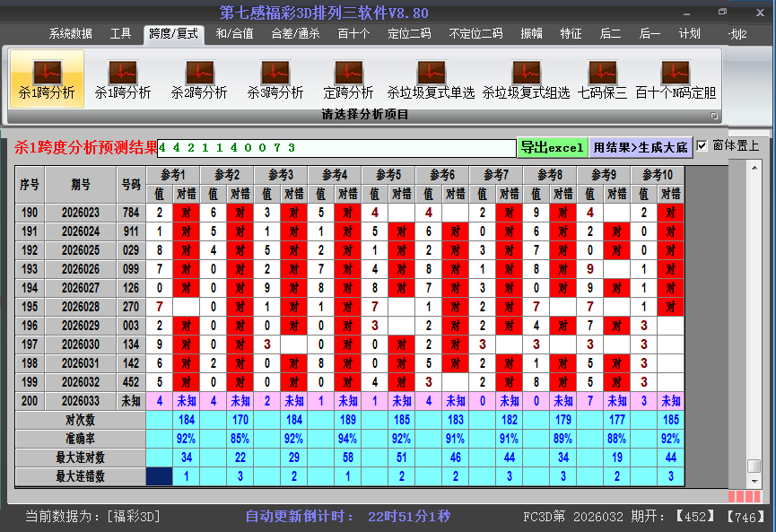
Task: Open the 杀3跨分析 analysis tool
Action: [x=275, y=79]
